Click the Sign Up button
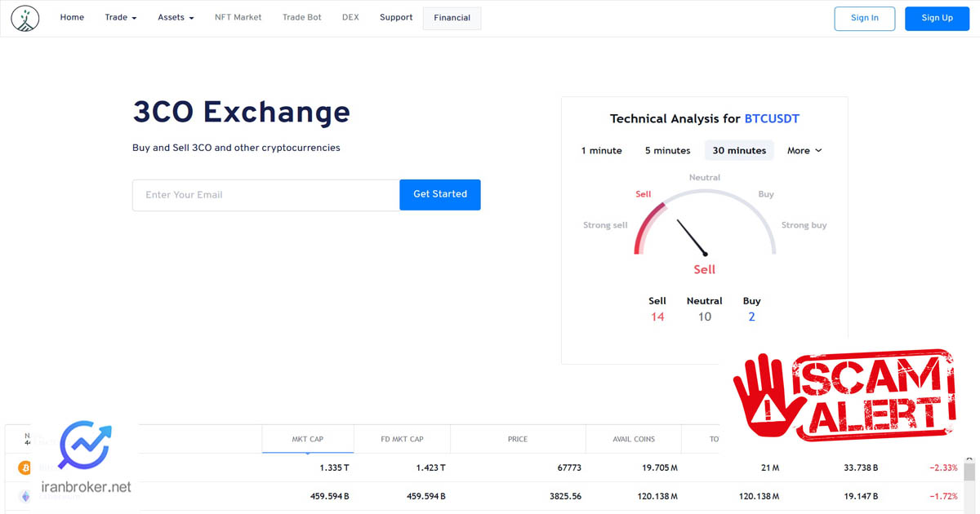This screenshot has height=514, width=980. 937,18
